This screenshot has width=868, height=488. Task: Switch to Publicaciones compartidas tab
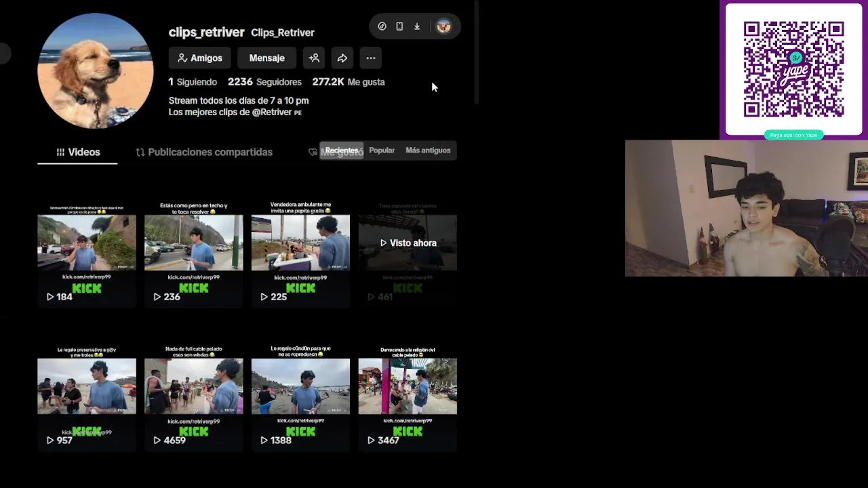pos(203,152)
